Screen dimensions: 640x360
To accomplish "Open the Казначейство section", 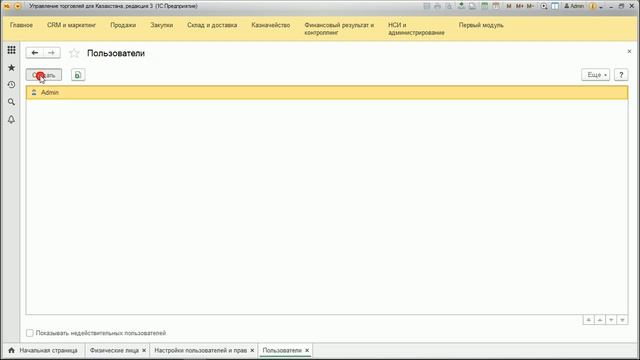I will point(271,25).
